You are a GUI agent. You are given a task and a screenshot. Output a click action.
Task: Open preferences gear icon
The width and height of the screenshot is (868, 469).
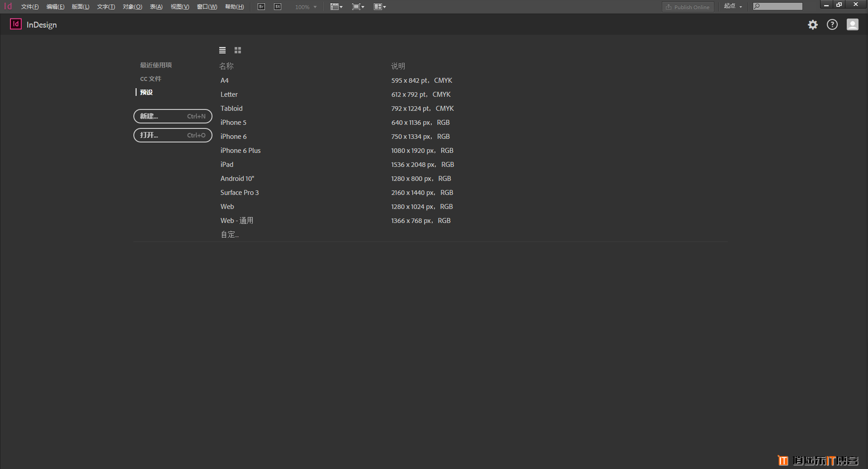coord(813,25)
